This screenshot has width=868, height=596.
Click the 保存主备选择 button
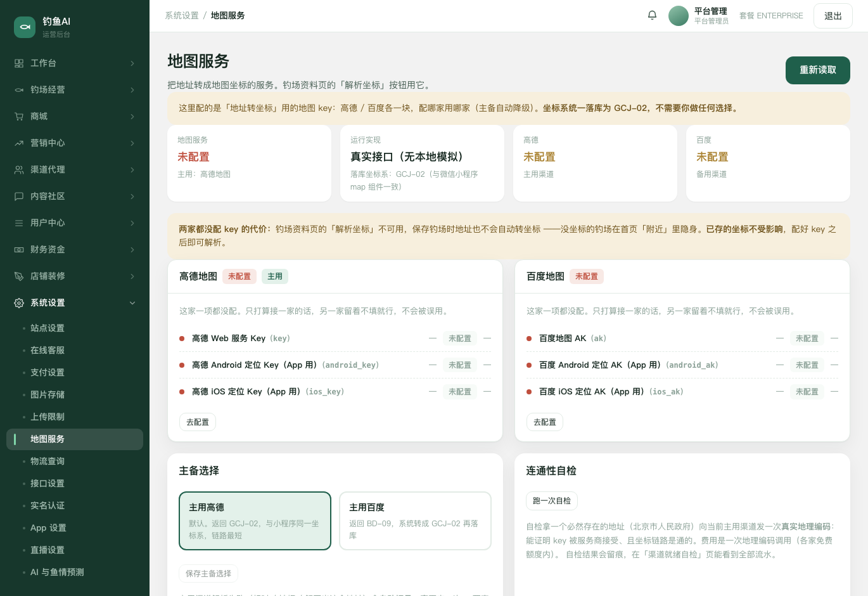(208, 574)
